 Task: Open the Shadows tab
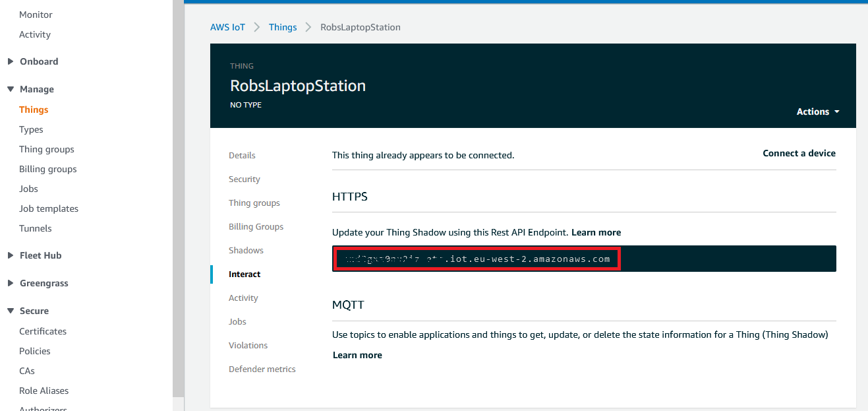[246, 250]
